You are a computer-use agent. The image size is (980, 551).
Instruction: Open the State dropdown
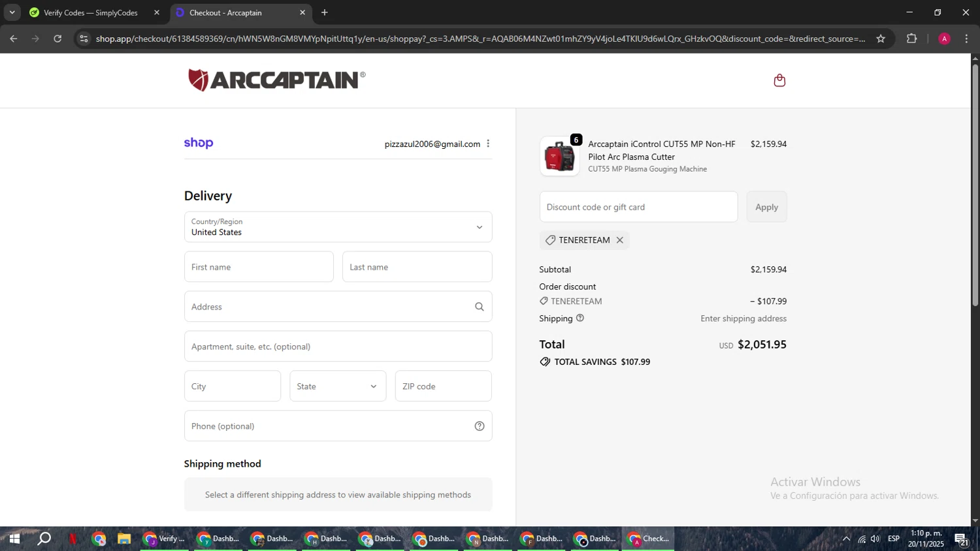tap(338, 386)
